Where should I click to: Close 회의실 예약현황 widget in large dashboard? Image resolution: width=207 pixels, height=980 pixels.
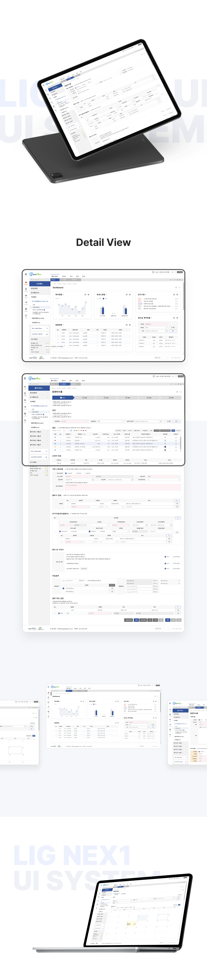tap(177, 318)
